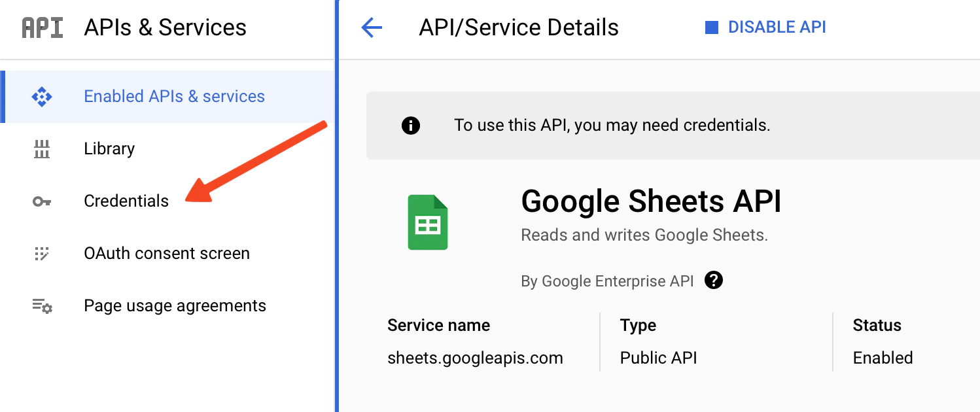The image size is (980, 412).
Task: Open the Credentials page
Action: tap(167, 201)
